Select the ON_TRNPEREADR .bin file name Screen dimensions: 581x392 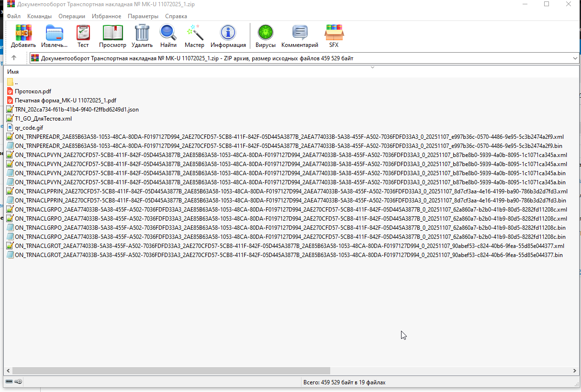click(x=289, y=146)
